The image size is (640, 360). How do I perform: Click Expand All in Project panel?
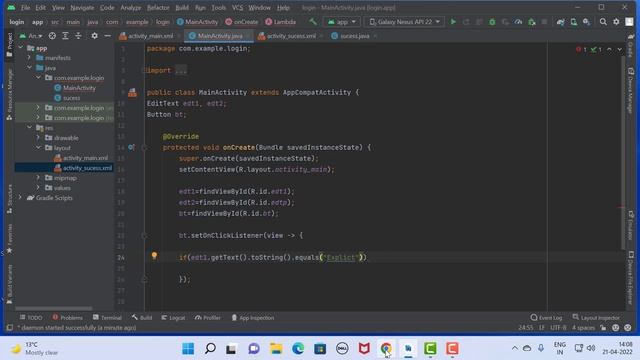click(x=65, y=36)
